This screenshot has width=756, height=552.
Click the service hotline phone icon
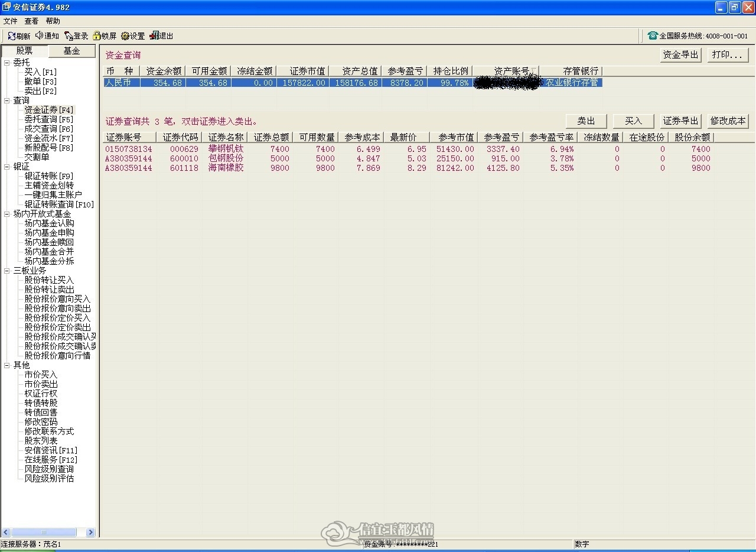pyautogui.click(x=653, y=35)
